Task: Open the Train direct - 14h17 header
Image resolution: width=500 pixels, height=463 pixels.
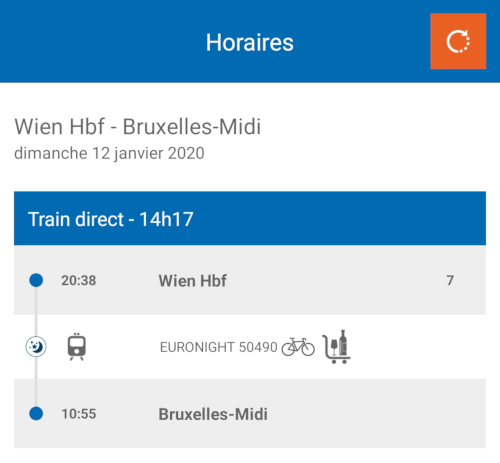Action: pyautogui.click(x=250, y=218)
